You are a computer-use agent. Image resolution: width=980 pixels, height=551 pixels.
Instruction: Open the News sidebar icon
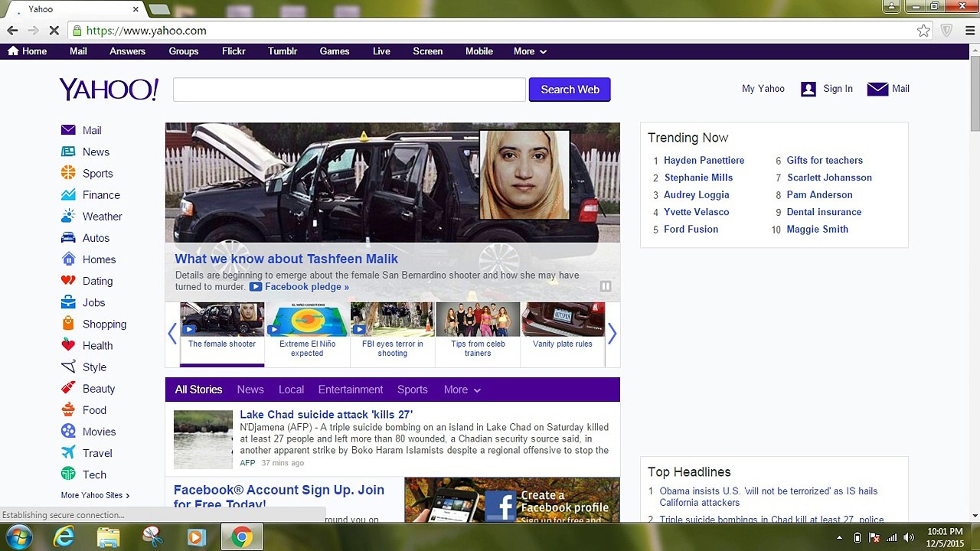point(68,152)
